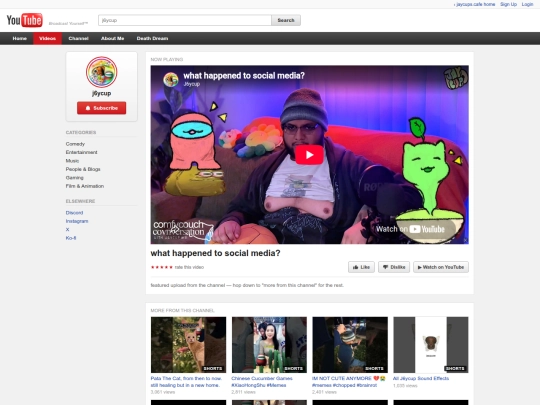Click the 'what happened to social media?' overlay title
The image size is (540, 405).
coord(244,75)
